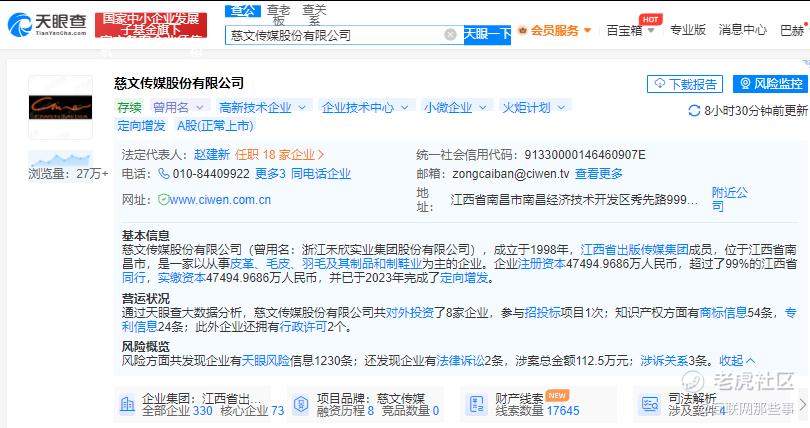
Task: Open the 专业版 menu item
Action: [688, 30]
